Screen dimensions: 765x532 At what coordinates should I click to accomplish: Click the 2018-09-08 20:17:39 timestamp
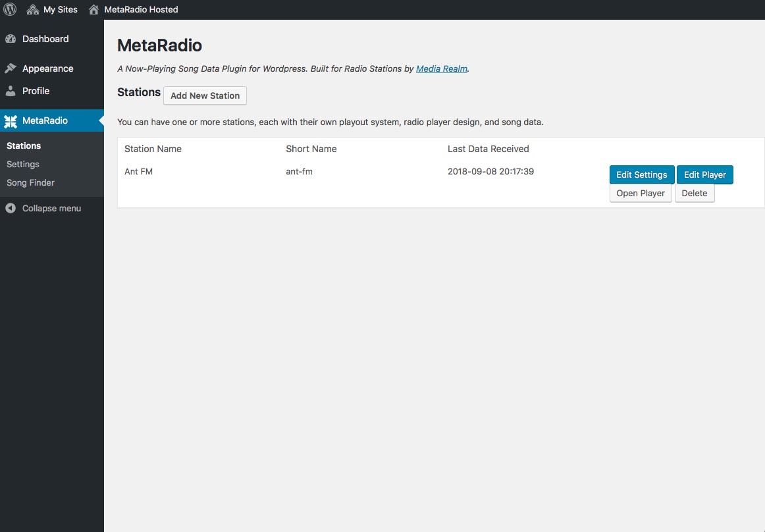tap(491, 172)
